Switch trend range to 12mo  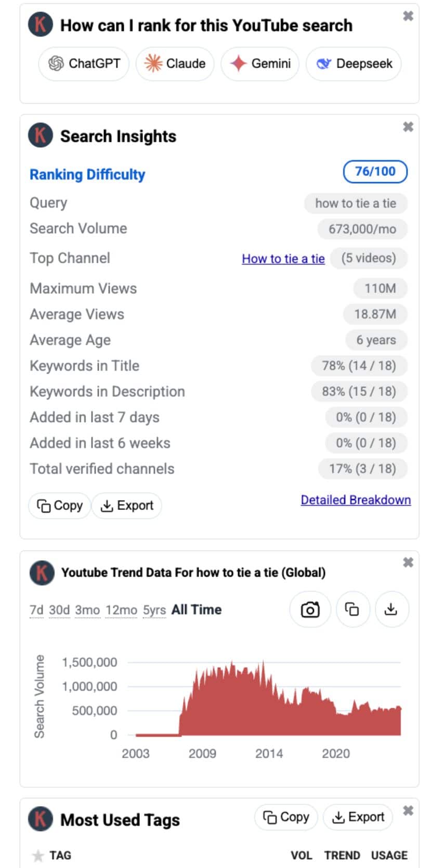[122, 610]
